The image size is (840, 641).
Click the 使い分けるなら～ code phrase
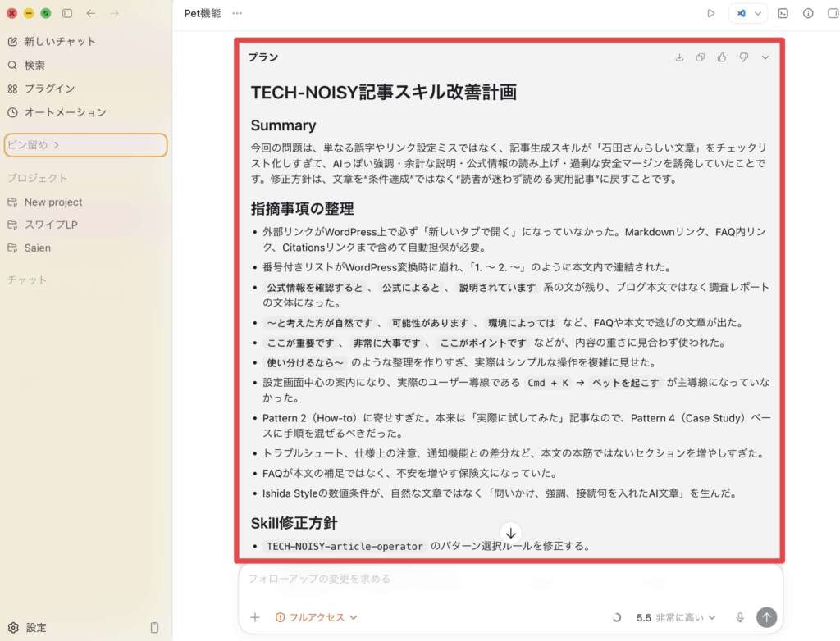[x=305, y=362]
